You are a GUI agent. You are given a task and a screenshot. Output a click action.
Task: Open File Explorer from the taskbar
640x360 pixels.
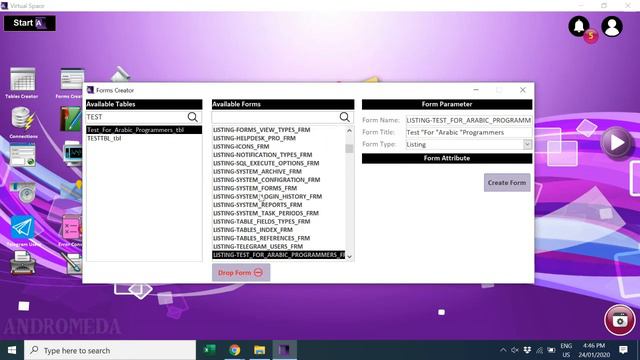[x=260, y=350]
